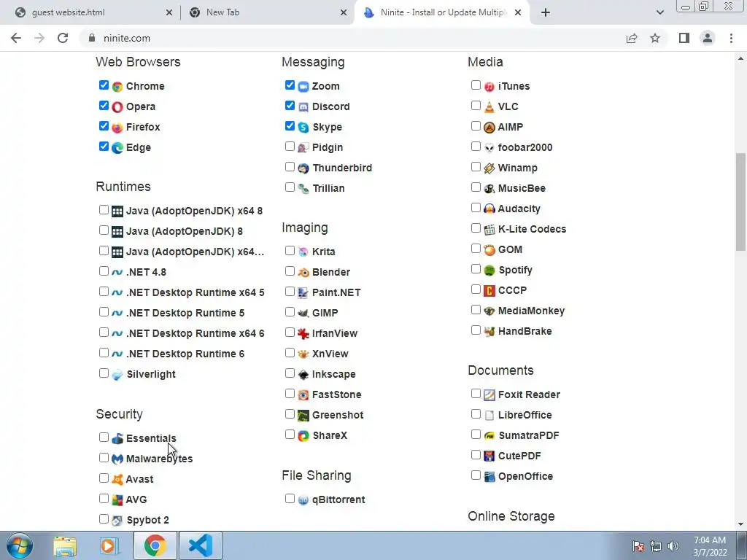This screenshot has width=747, height=560.
Task: Click the Trillian label
Action: pyautogui.click(x=328, y=189)
